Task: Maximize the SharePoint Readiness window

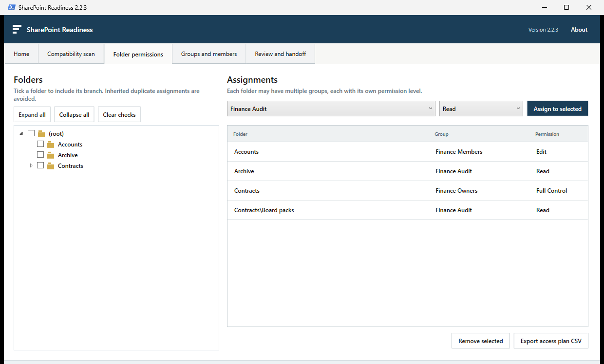Action: click(x=566, y=7)
